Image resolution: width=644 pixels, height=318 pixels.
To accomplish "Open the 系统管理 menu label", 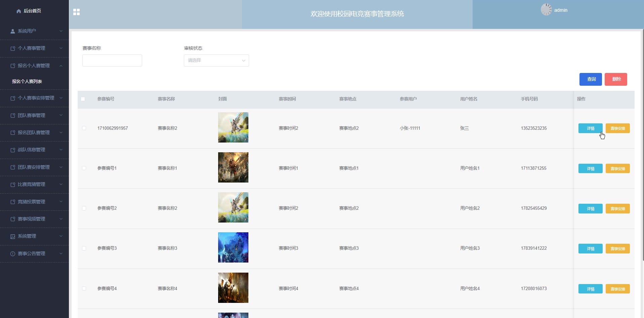I will tap(27, 236).
